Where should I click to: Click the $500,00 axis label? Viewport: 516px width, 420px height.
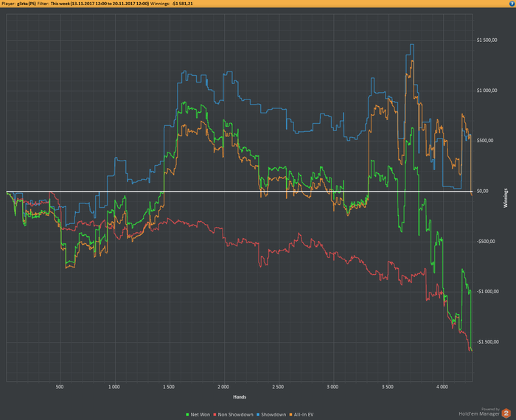click(485, 141)
